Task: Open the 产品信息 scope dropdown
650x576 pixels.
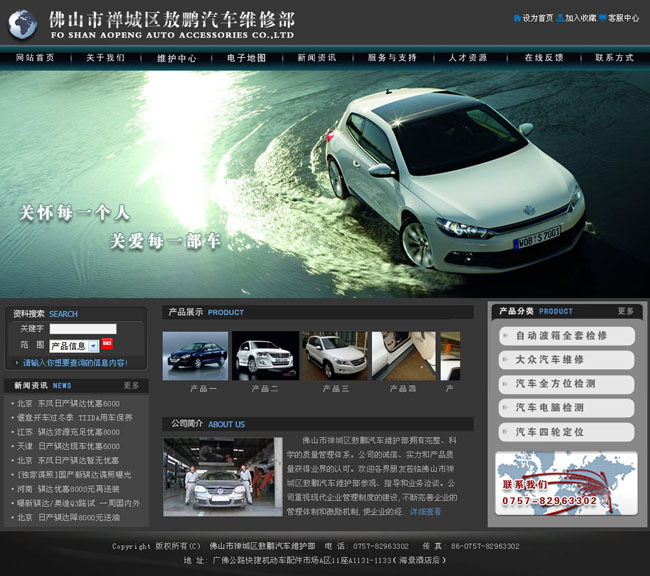Action: (x=74, y=346)
